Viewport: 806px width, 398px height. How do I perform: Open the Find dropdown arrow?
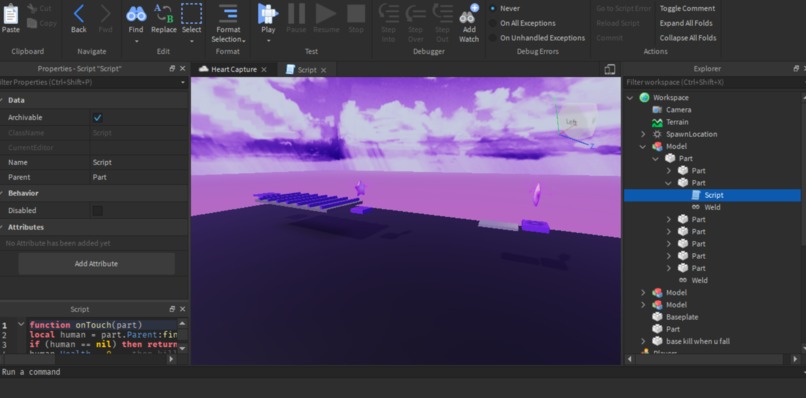pyautogui.click(x=136, y=41)
